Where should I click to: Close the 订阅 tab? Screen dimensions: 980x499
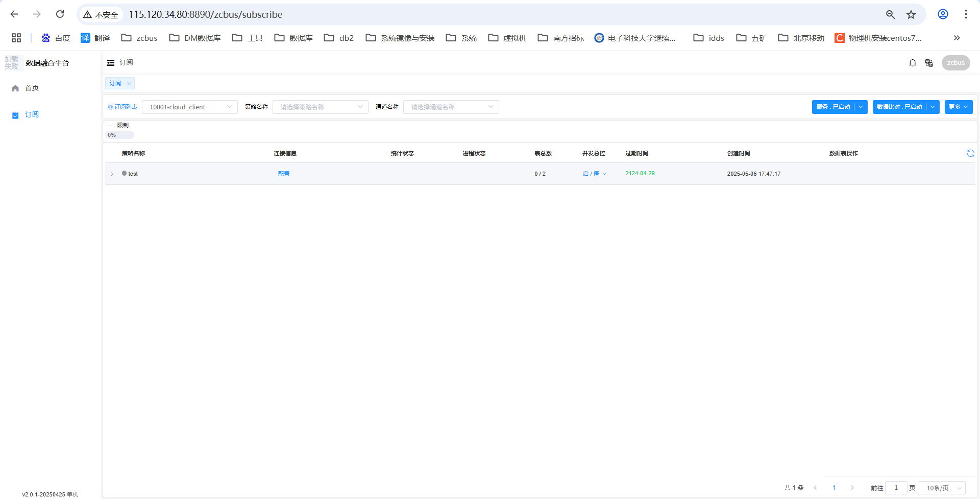click(129, 83)
